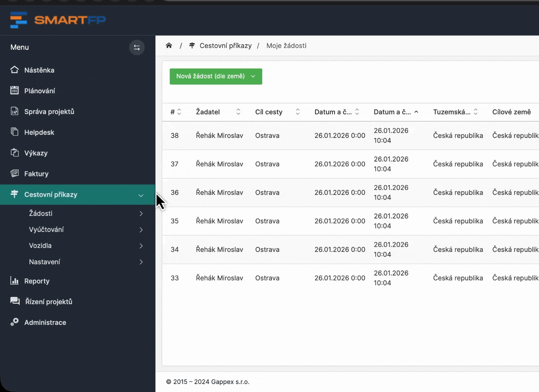Collapse sidebar with the menu toggle button
Screen dimensions: 539x392
[x=137, y=48]
